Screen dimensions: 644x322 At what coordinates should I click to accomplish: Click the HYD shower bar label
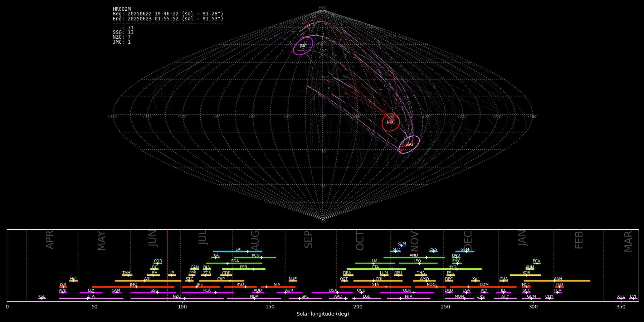[452, 267]
